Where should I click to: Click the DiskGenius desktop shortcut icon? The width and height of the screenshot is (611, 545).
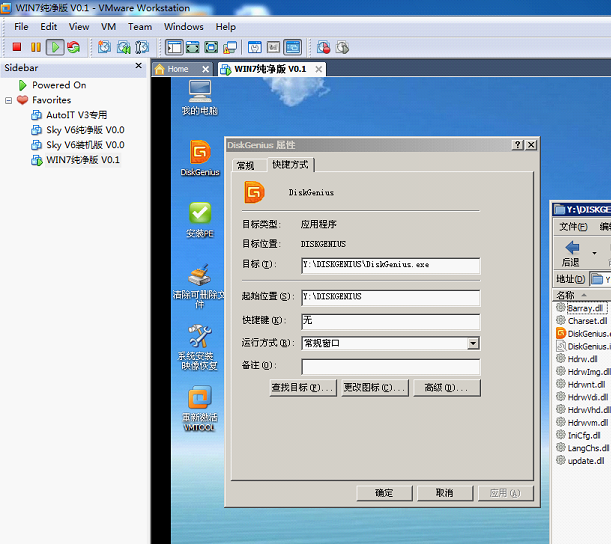click(x=200, y=158)
